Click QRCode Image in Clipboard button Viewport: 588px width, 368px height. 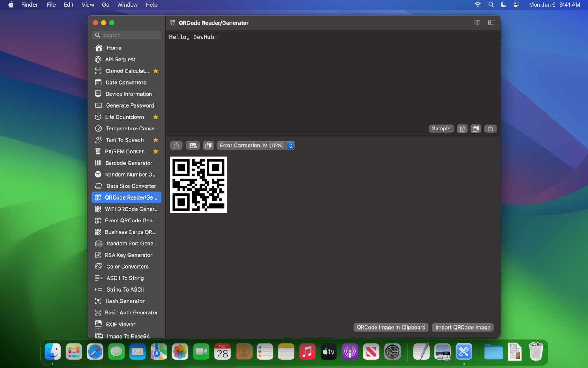pyautogui.click(x=391, y=328)
